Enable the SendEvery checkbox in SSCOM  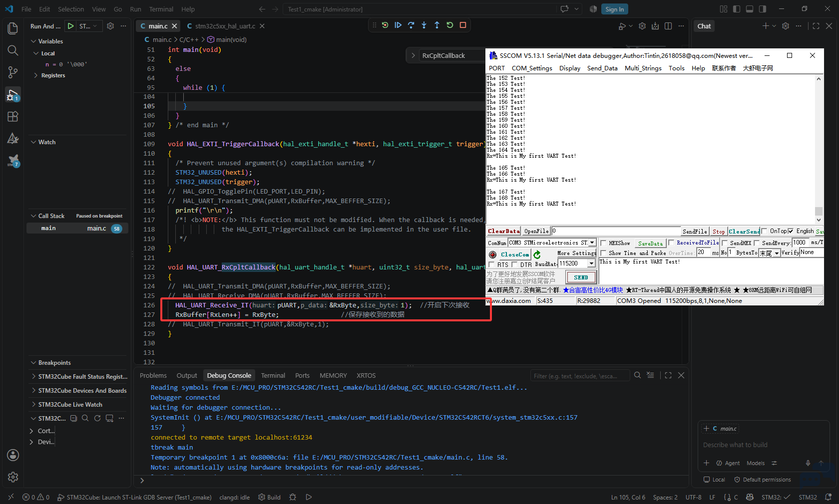point(757,243)
